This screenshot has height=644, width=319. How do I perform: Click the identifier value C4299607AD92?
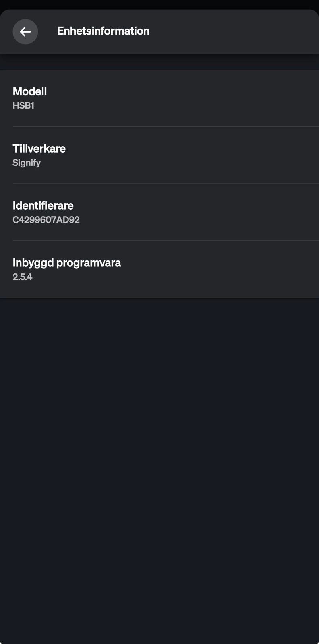click(x=46, y=220)
